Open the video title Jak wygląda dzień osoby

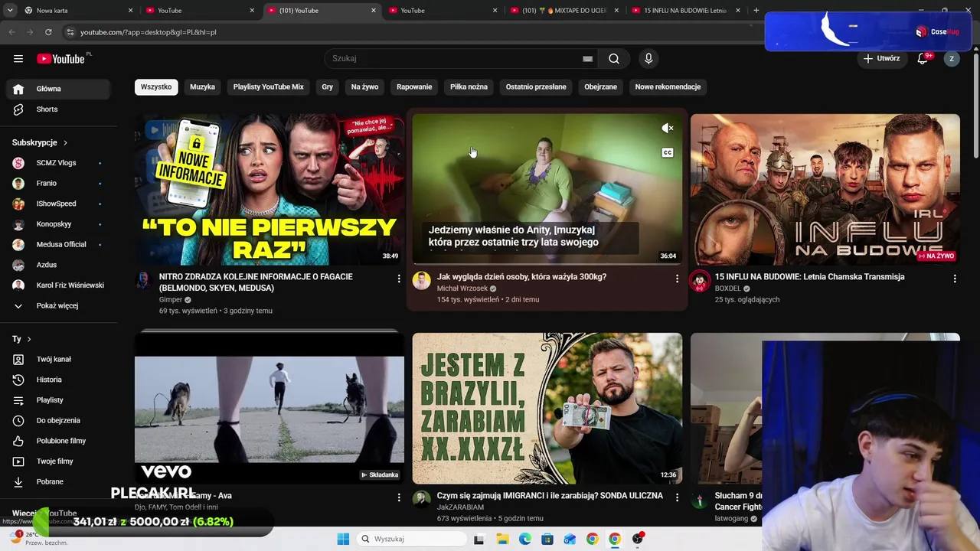point(521,277)
